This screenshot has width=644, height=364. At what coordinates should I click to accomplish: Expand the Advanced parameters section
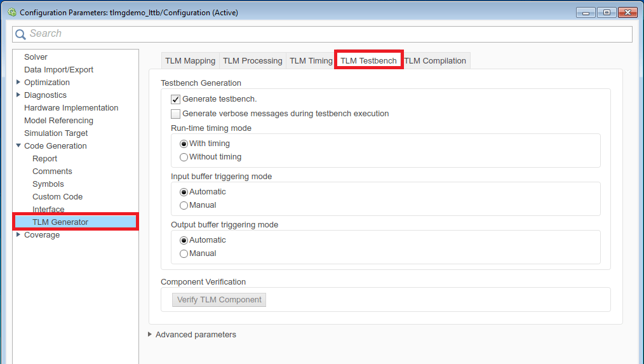point(150,334)
